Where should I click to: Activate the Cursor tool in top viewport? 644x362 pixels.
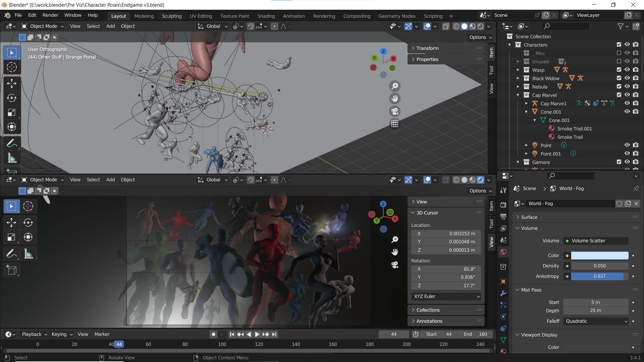point(12,67)
